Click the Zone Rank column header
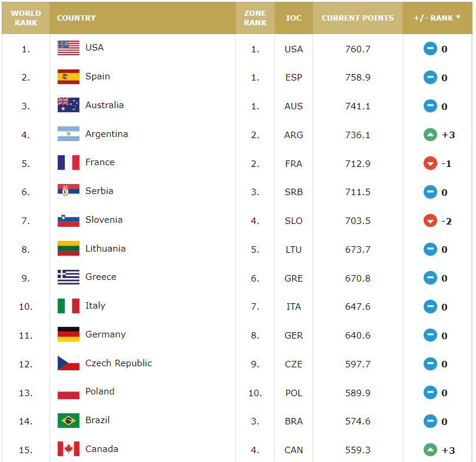This screenshot has width=476, height=462. [255, 18]
